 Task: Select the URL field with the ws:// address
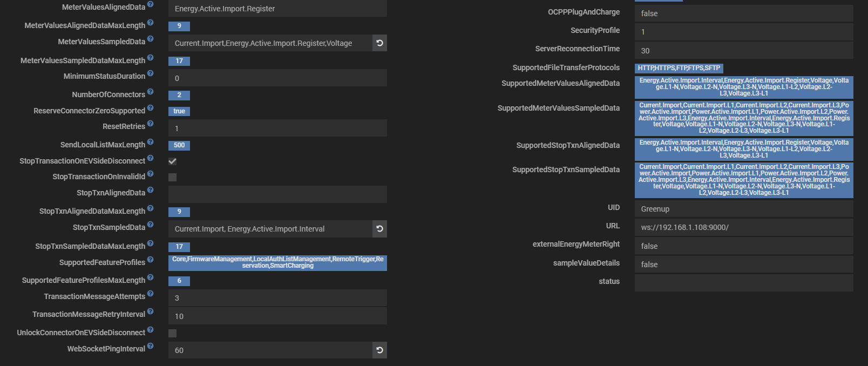point(744,227)
